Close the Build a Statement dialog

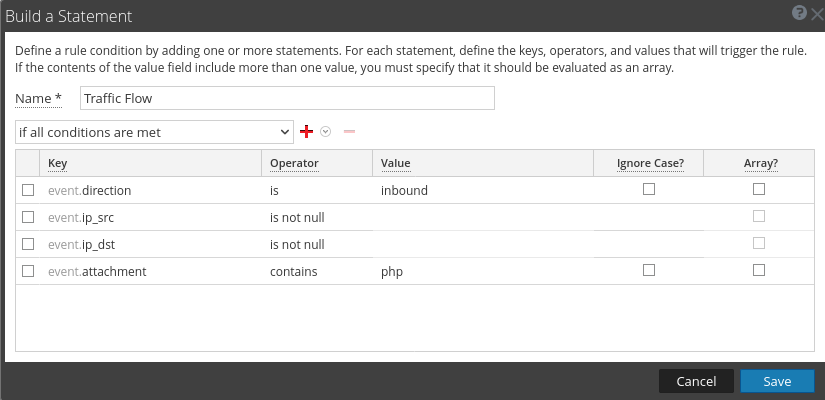click(x=816, y=13)
